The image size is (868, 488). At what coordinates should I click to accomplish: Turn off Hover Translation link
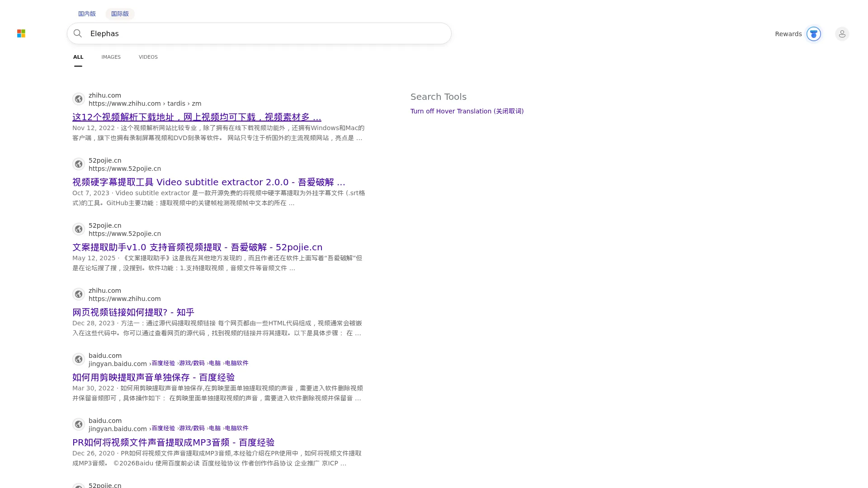pos(467,111)
